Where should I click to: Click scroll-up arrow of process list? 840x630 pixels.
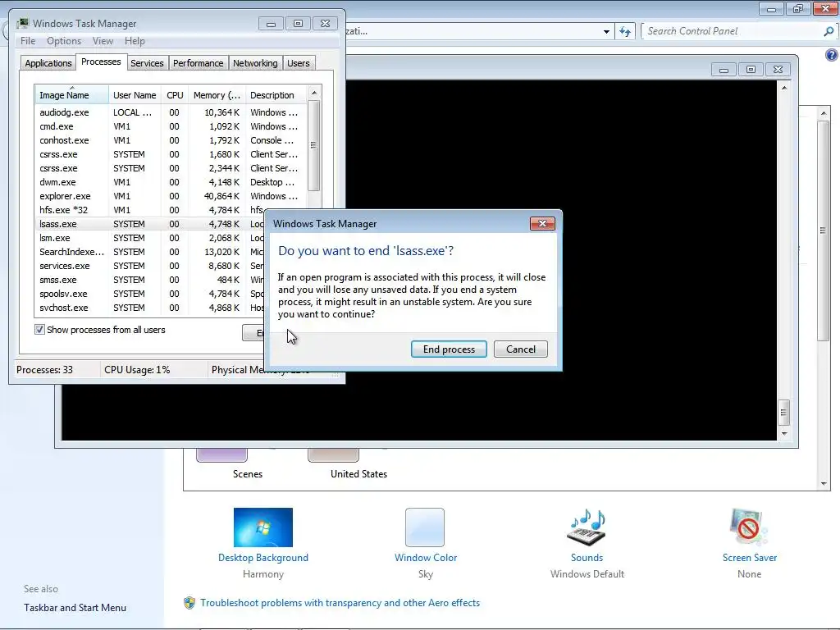[x=314, y=93]
